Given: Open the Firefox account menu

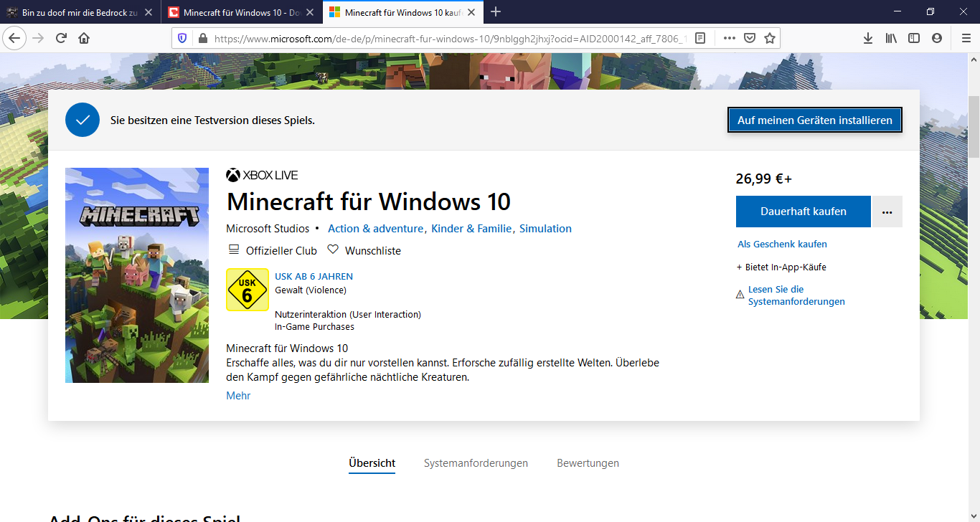Looking at the screenshot, I should [937, 38].
